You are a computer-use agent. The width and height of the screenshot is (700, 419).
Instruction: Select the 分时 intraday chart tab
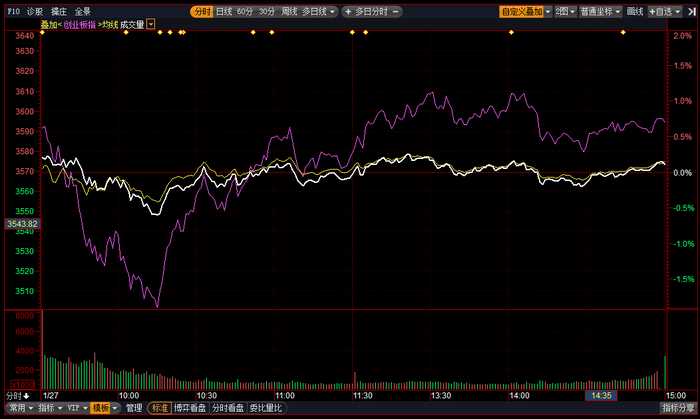pos(202,12)
